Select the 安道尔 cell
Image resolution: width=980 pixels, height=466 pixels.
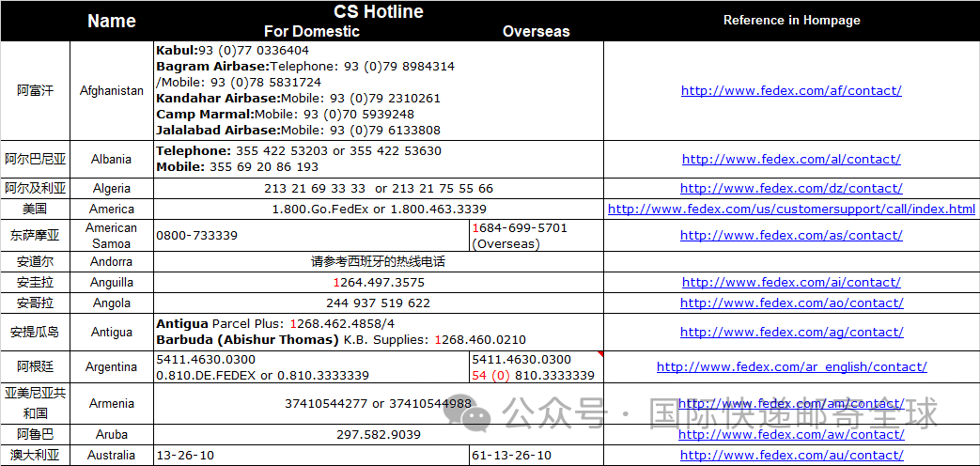35,262
